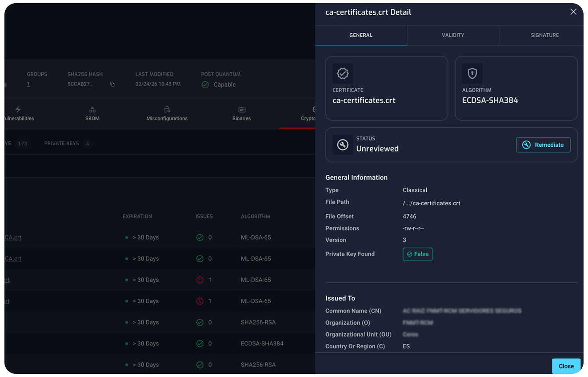
Task: Click the status wrench icon
Action: (x=343, y=145)
